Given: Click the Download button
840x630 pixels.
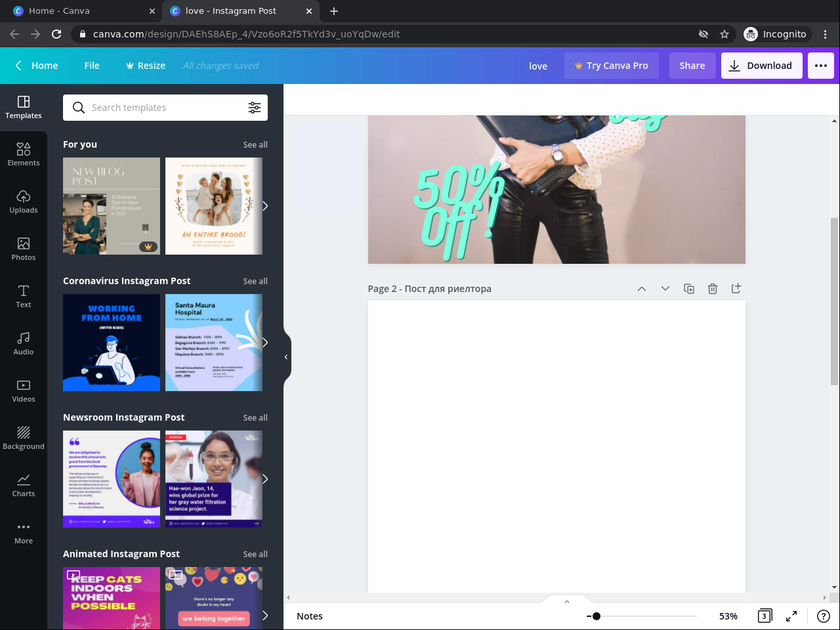Looking at the screenshot, I should tap(762, 66).
